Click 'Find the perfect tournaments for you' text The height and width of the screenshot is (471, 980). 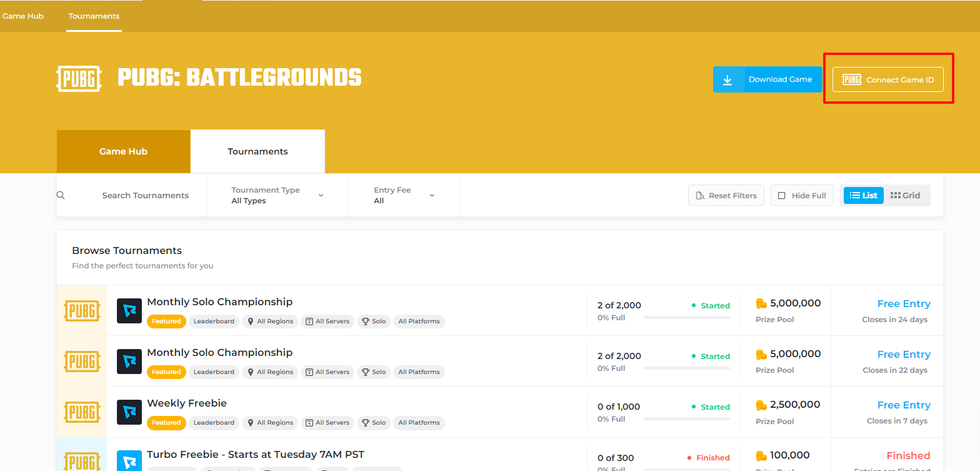[142, 266]
